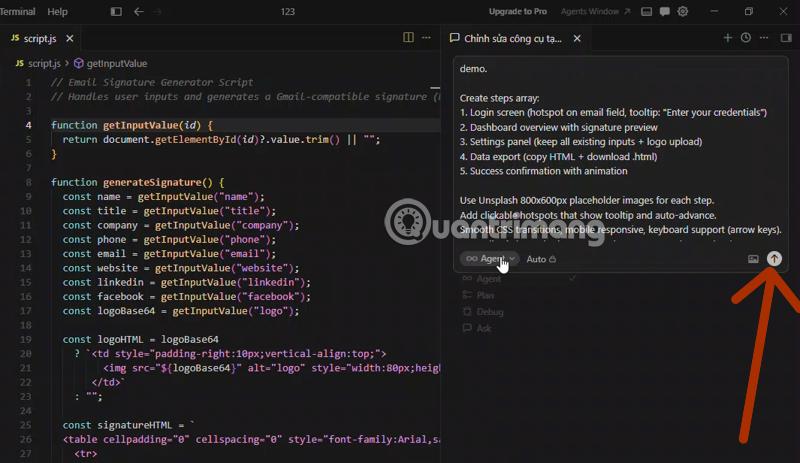Open the Auto model selector

540,259
